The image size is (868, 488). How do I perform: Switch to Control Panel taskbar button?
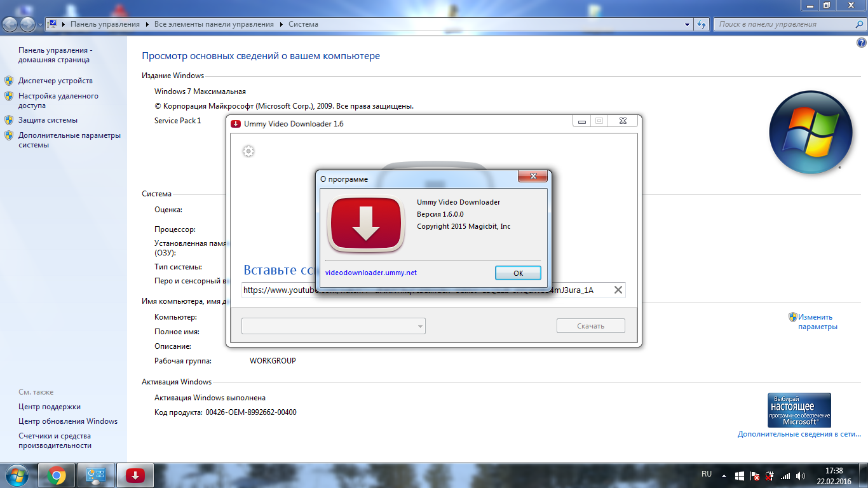[x=96, y=475]
